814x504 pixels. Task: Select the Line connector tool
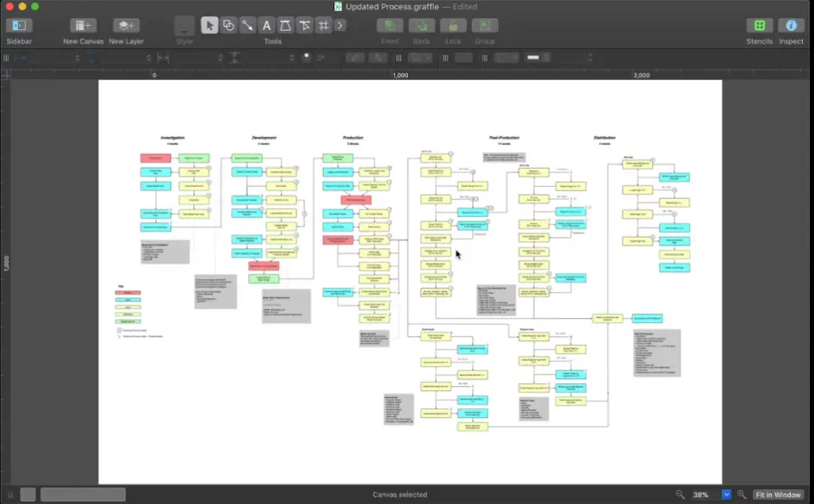tap(247, 26)
